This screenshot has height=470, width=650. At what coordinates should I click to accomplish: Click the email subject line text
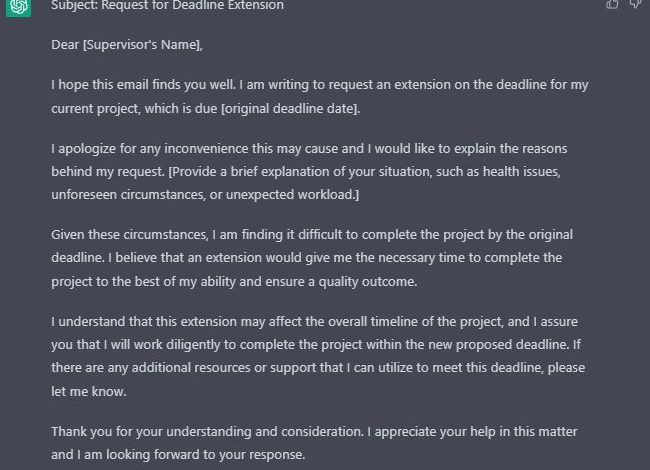[x=167, y=5]
